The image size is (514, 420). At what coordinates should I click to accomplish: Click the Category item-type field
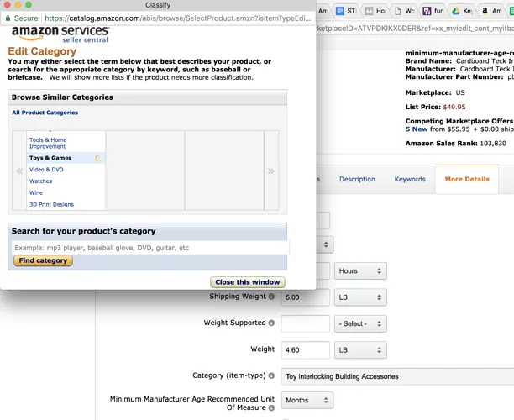(x=397, y=376)
